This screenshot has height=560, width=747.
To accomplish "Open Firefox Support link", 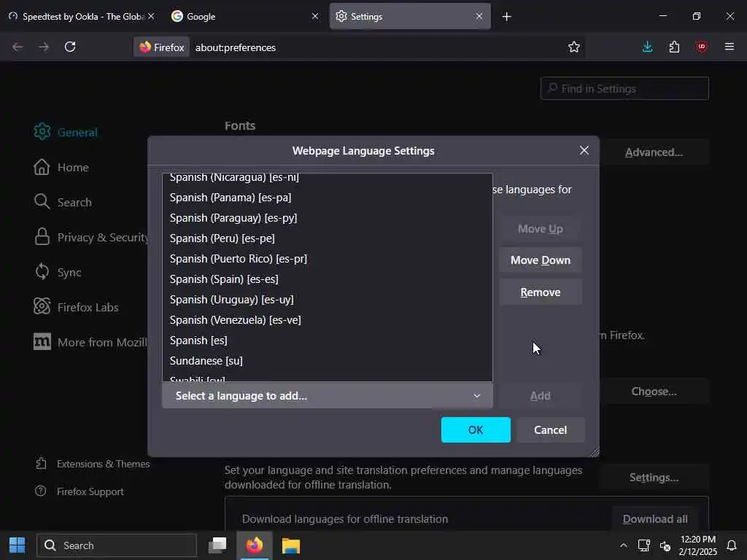I will 80,491.
